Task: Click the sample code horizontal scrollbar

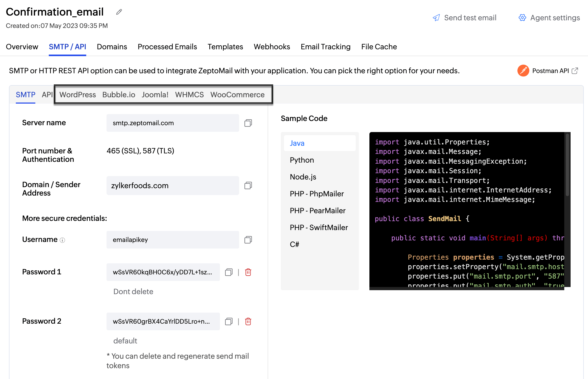Action: [x=467, y=289]
